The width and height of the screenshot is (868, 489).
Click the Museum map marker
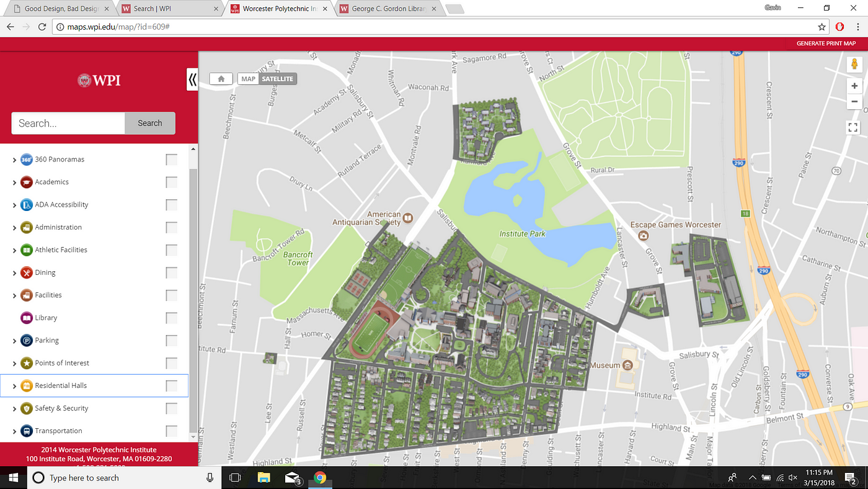(x=627, y=366)
